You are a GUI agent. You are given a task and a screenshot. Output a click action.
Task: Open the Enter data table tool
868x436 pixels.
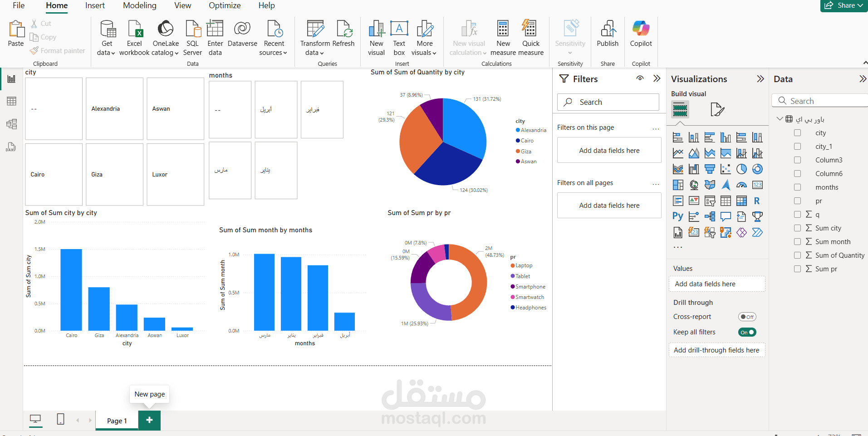[x=215, y=38]
